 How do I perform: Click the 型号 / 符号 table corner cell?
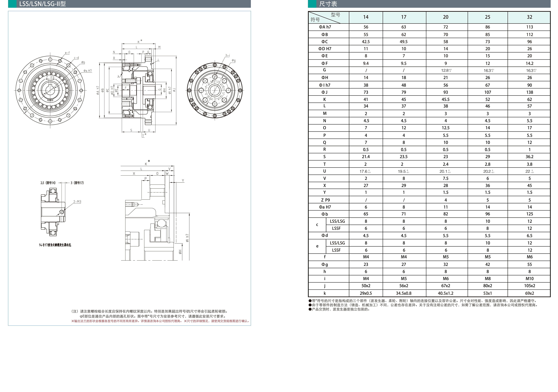[329, 17]
